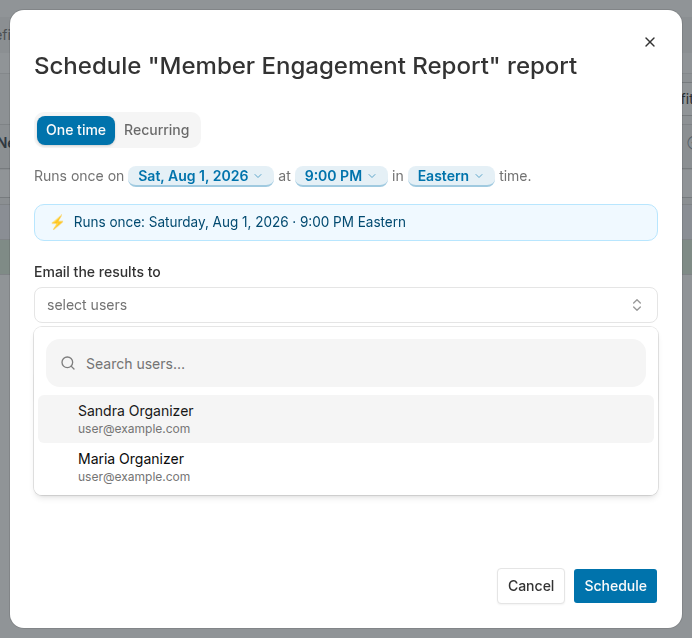Click the Cancel button
The image size is (692, 638).
pyautogui.click(x=531, y=586)
